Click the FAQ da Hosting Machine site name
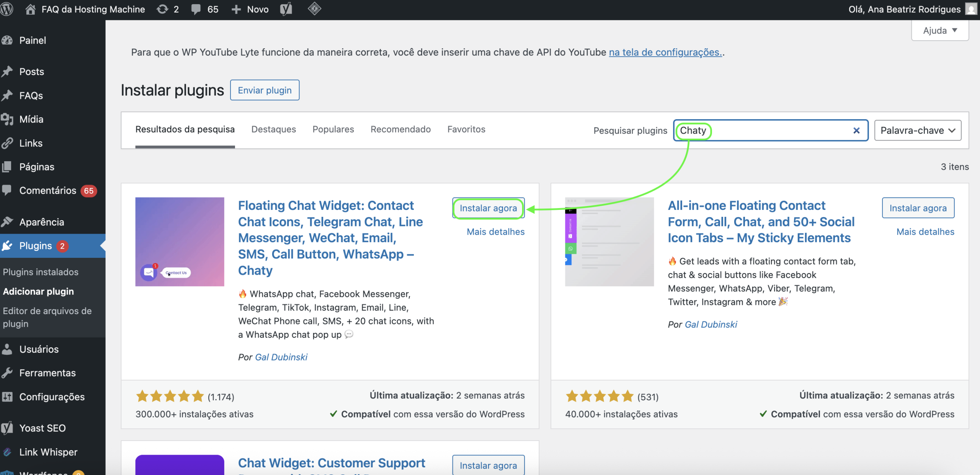 93,9
